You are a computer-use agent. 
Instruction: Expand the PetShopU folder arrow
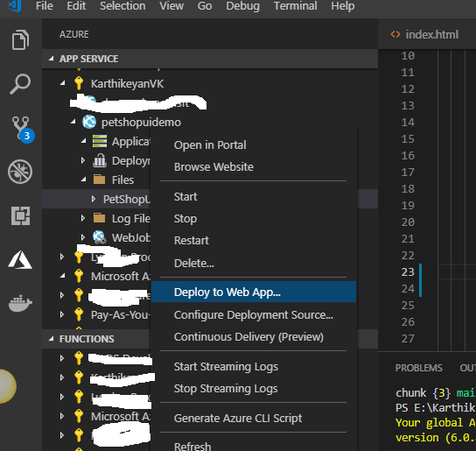tap(94, 199)
